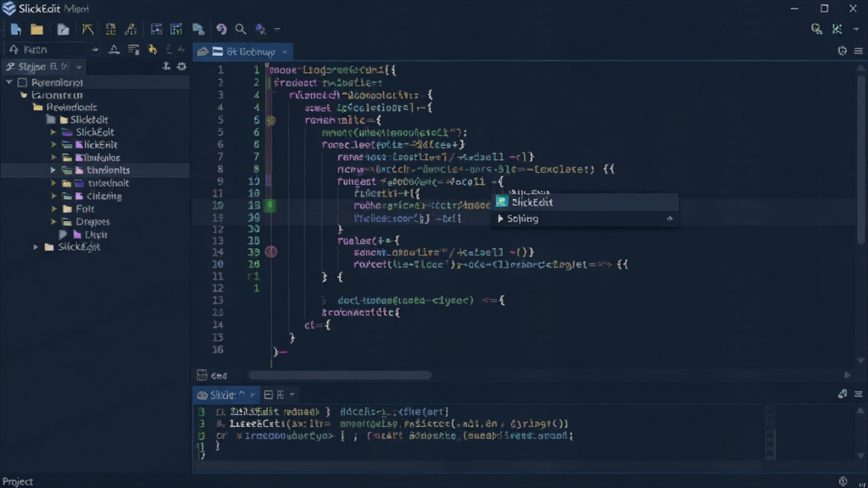Open the project panel title dropdown arrow

click(x=79, y=67)
